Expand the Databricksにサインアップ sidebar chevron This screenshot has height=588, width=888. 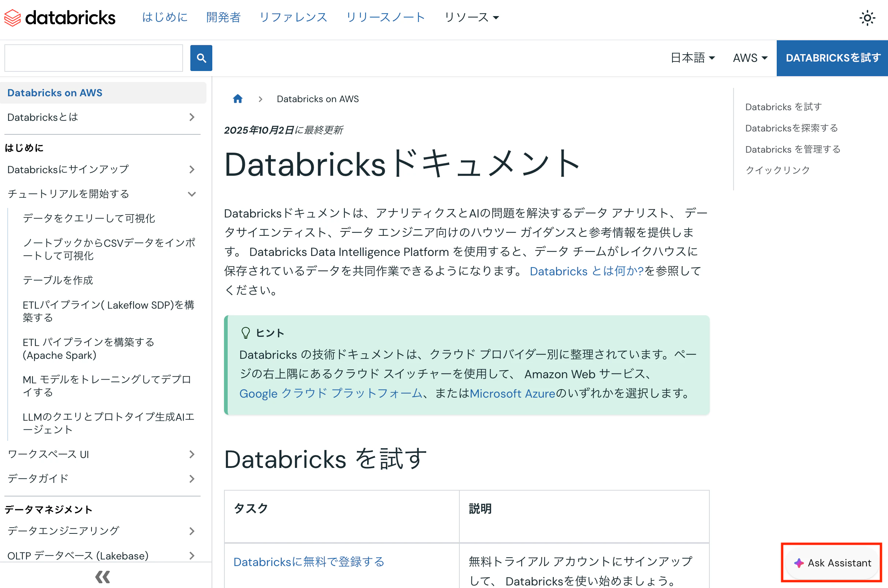(192, 170)
